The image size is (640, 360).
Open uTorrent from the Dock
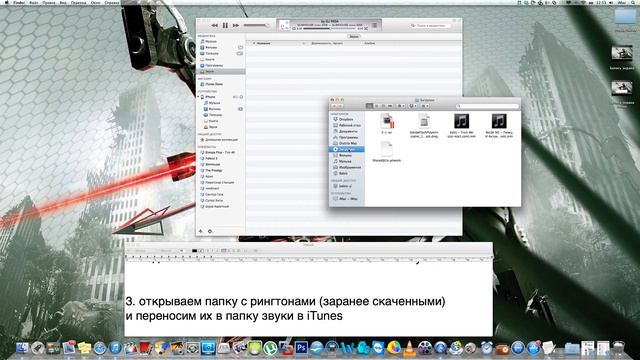[x=270, y=348]
